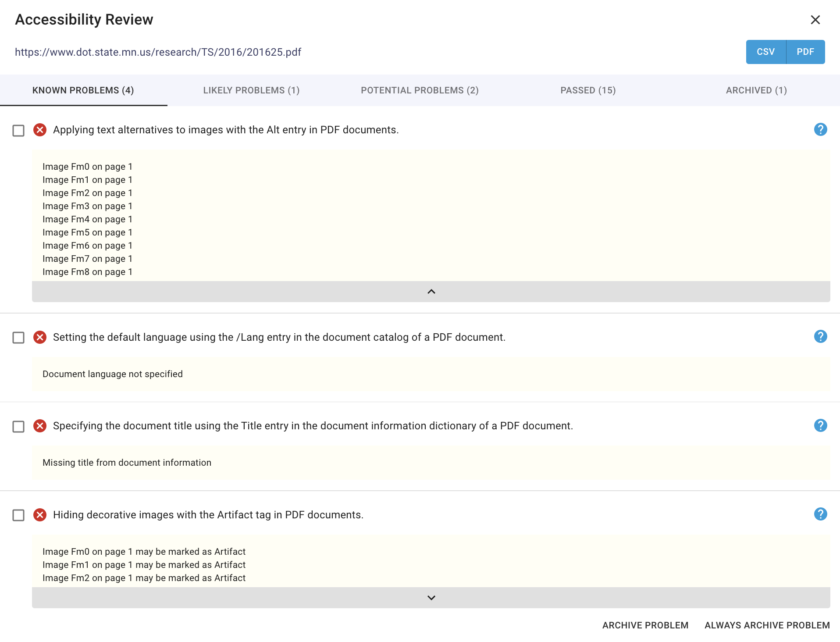Image resolution: width=840 pixels, height=642 pixels.
Task: Close the Accessibility Review dialog
Action: click(x=815, y=20)
